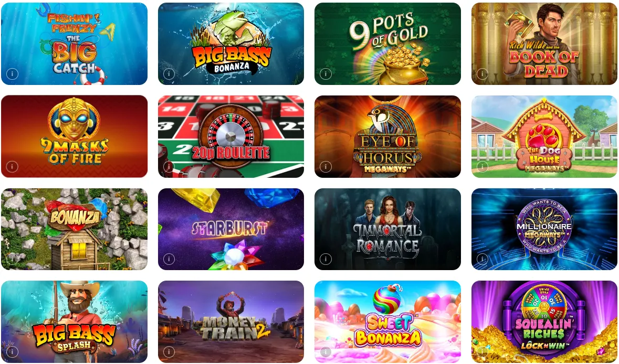Image resolution: width=619 pixels, height=364 pixels.
Task: Click info icon on Big Bass Bonanza tile
Action: click(x=169, y=74)
